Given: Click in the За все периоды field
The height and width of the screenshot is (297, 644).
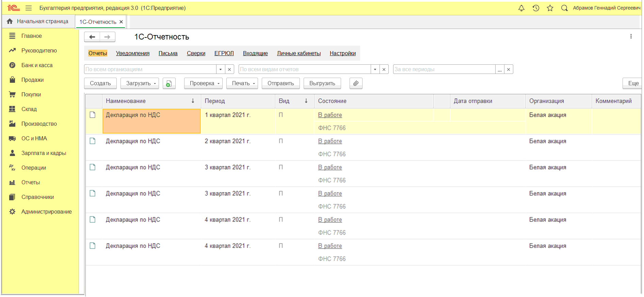Looking at the screenshot, I should [444, 69].
